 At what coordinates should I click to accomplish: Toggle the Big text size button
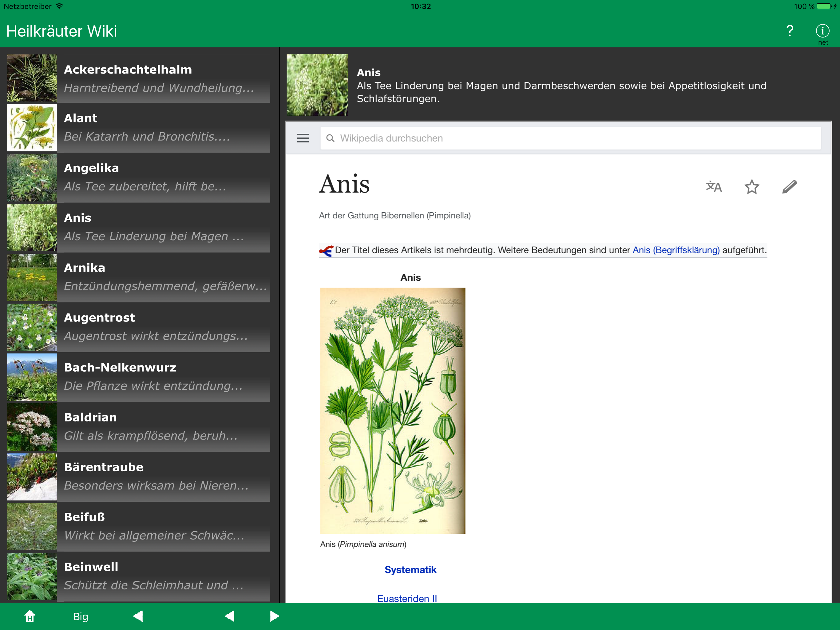[x=81, y=616]
